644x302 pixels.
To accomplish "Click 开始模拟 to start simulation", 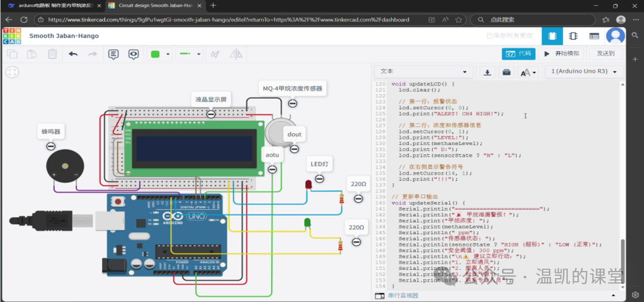I will (x=562, y=54).
